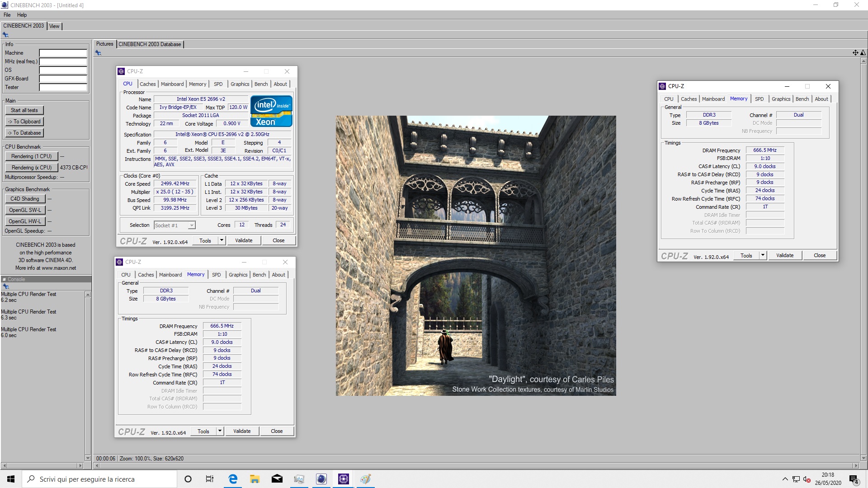Open File Explorer from the taskbar
868x488 pixels.
[x=255, y=479]
